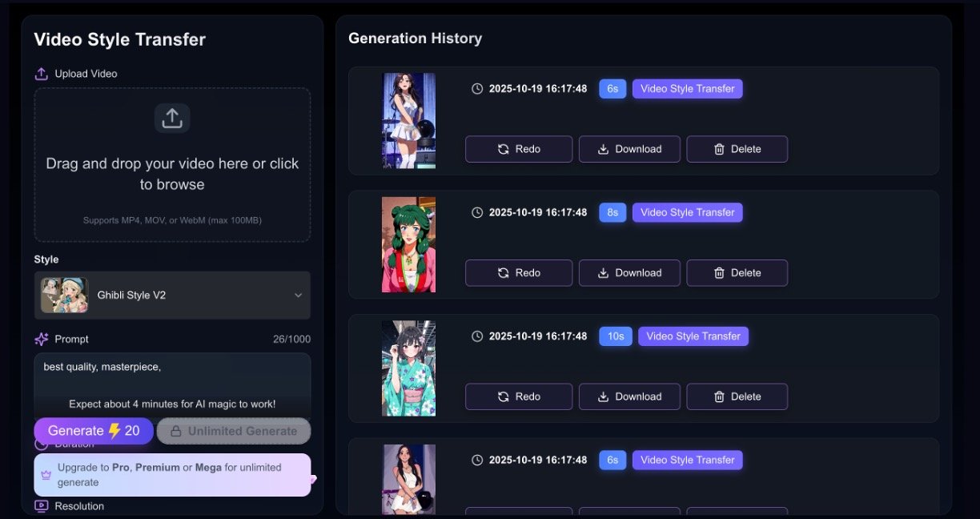Screen dimensions: 980x519
Task: Click the chevron arrow in Style selector
Action: [298, 295]
